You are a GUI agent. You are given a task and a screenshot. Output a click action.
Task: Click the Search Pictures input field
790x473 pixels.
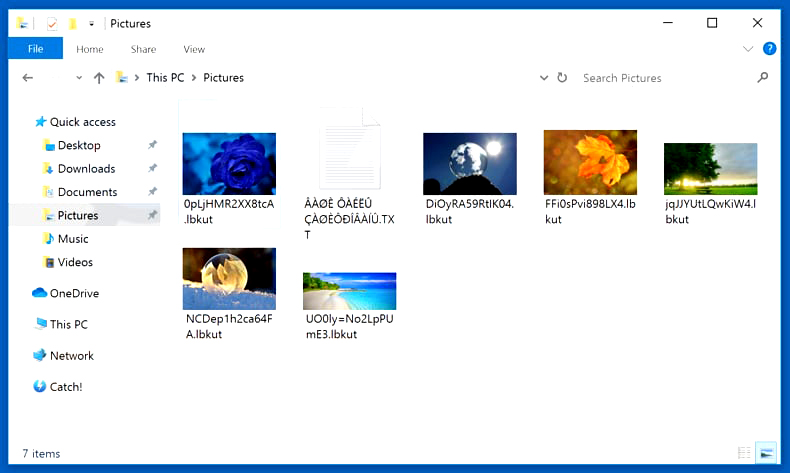pyautogui.click(x=664, y=78)
